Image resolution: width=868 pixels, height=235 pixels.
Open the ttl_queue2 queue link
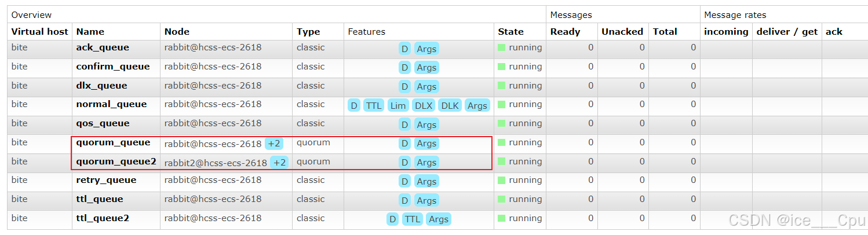point(103,218)
